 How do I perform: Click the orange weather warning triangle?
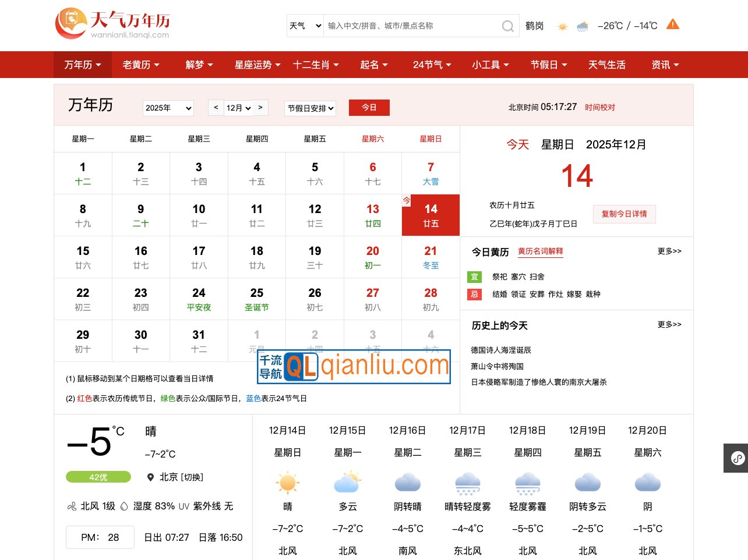click(x=673, y=24)
